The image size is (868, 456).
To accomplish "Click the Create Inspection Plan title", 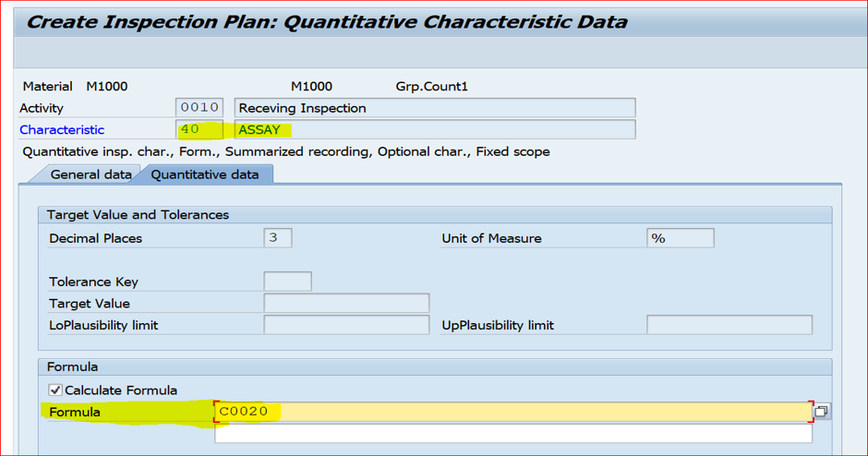I will [x=327, y=21].
